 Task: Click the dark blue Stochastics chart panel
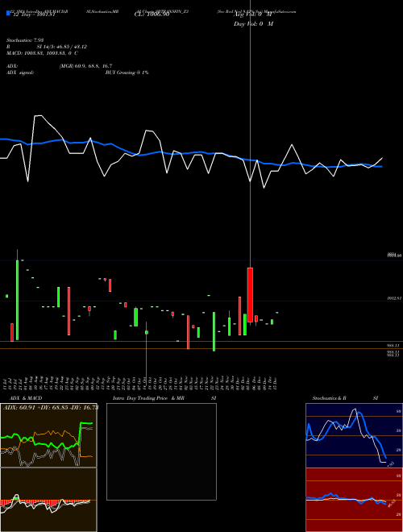coord(354,435)
